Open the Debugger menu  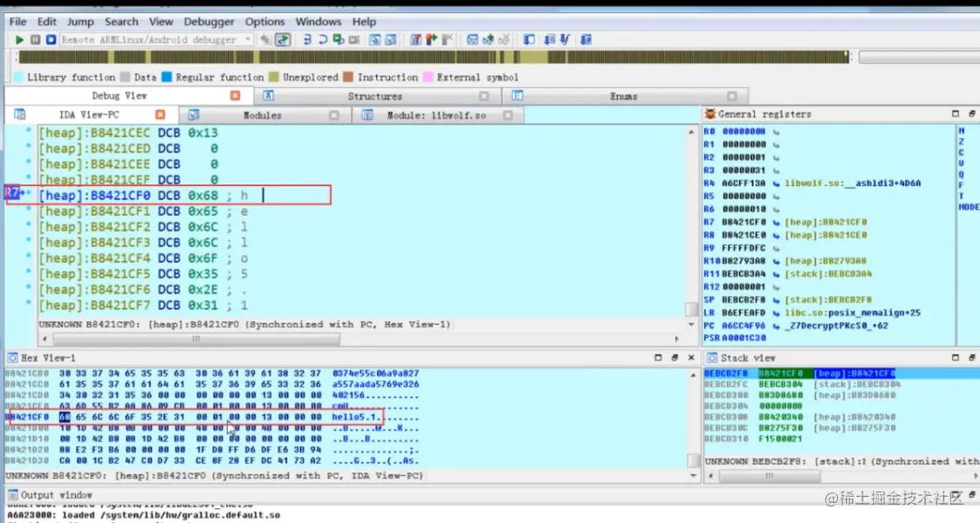[209, 21]
